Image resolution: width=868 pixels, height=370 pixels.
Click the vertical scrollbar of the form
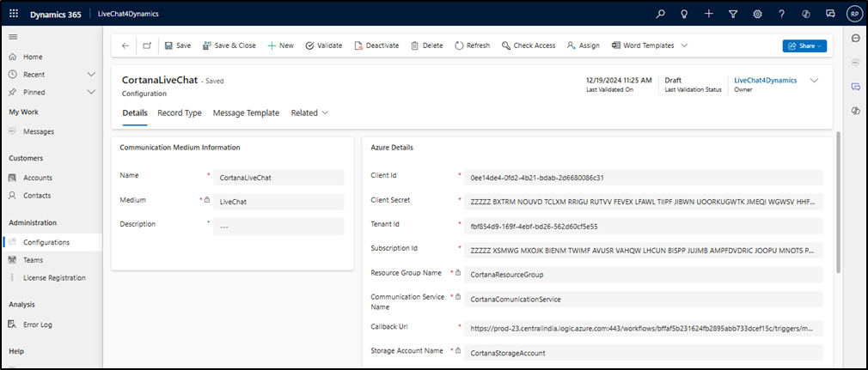click(838, 206)
